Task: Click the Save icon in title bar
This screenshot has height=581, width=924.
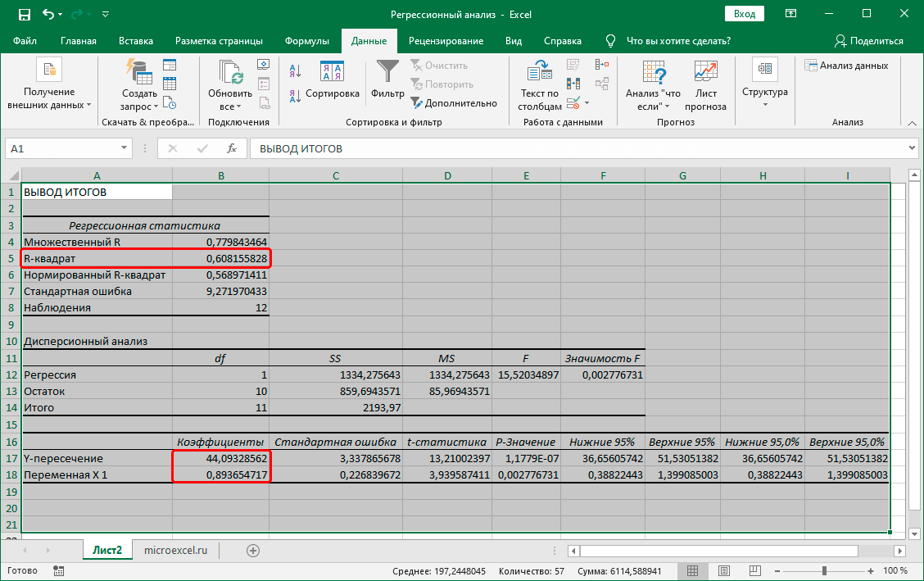Action: [24, 14]
